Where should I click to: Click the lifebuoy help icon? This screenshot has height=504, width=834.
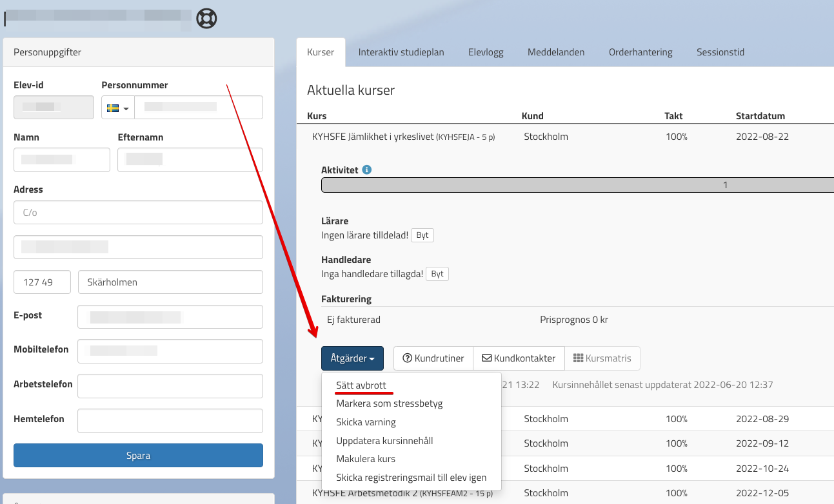tap(206, 18)
